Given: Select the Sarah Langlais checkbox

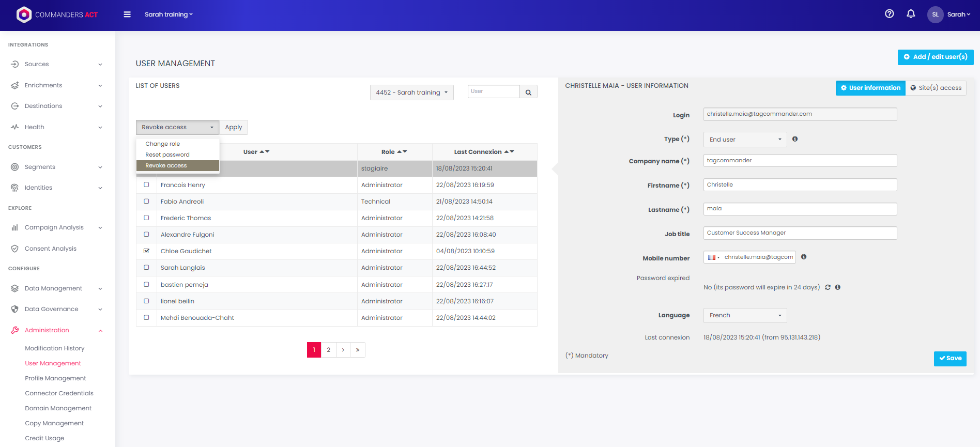Looking at the screenshot, I should click(x=147, y=268).
